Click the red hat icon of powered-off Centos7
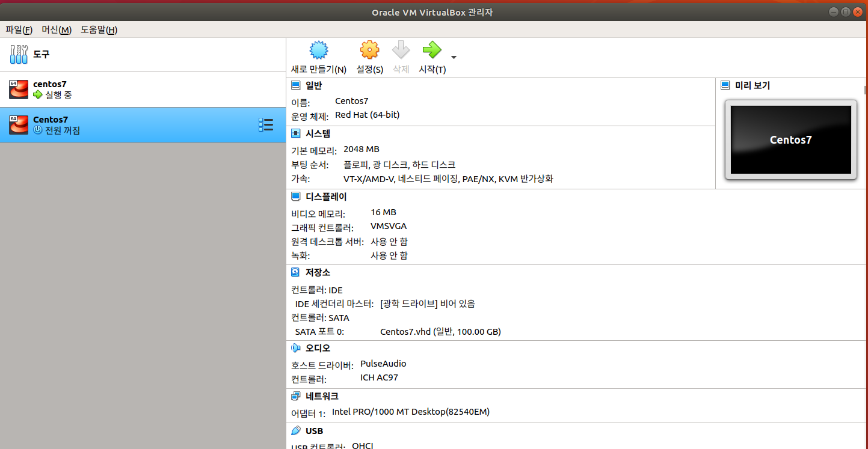The image size is (868, 449). [x=19, y=124]
